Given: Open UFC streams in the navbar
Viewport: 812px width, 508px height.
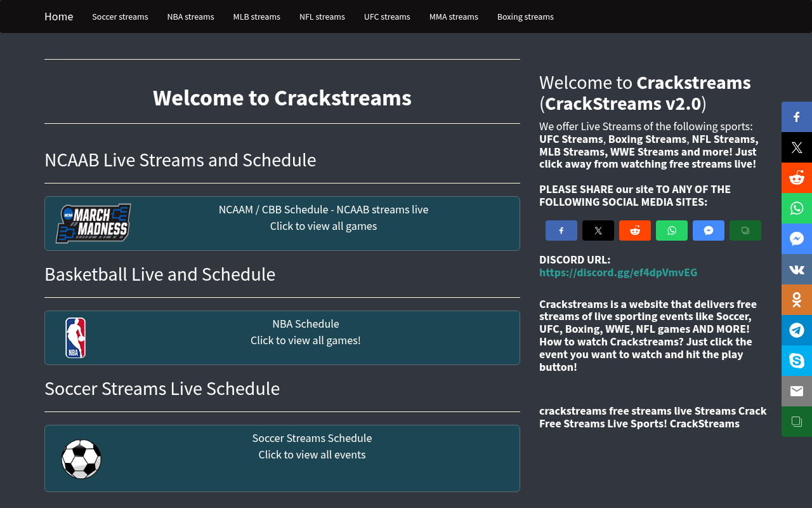Looking at the screenshot, I should coord(387,17).
